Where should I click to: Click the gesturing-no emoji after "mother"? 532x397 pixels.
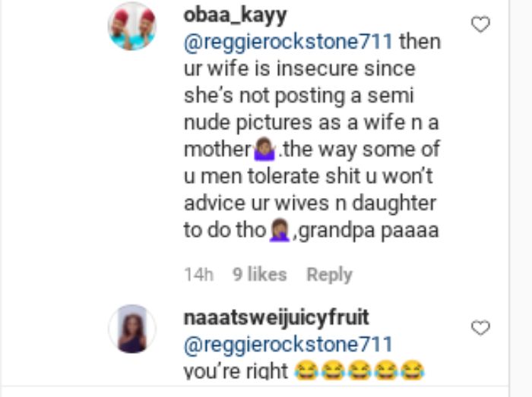264,149
